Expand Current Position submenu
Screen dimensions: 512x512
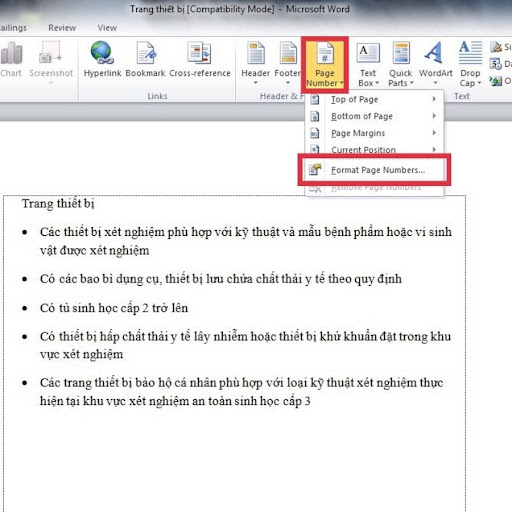coord(374,149)
